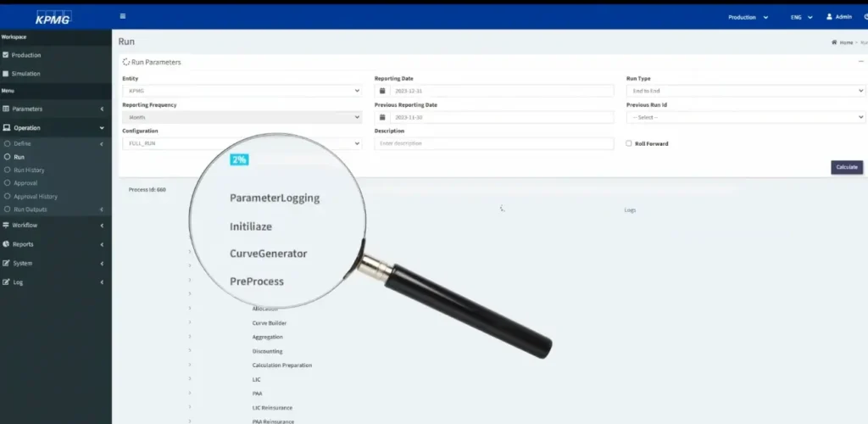Screen dimensions: 868x424
Task: Click the System edit icon in sidebar
Action: [6, 263]
